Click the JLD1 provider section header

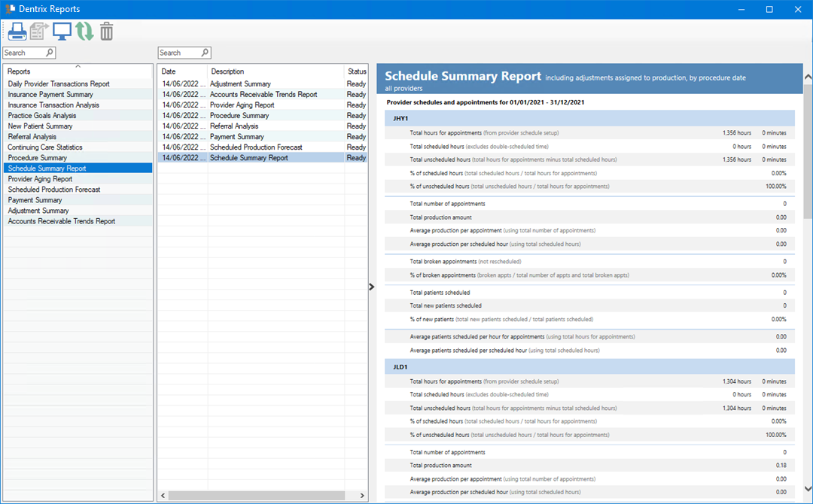click(x=589, y=367)
